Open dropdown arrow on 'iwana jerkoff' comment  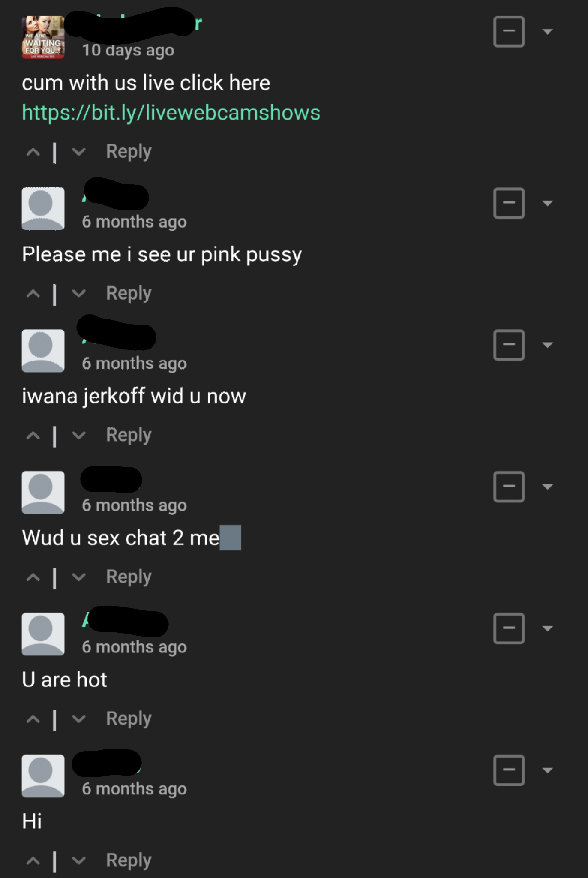547,345
